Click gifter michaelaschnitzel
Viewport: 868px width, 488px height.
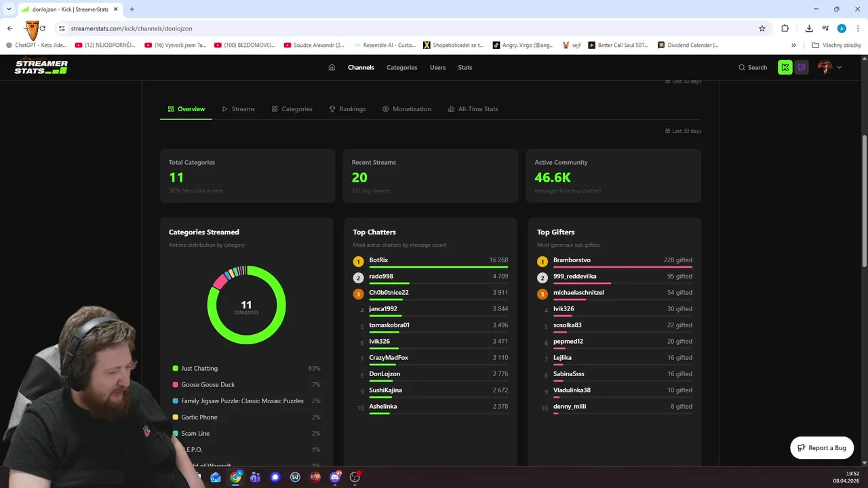578,293
